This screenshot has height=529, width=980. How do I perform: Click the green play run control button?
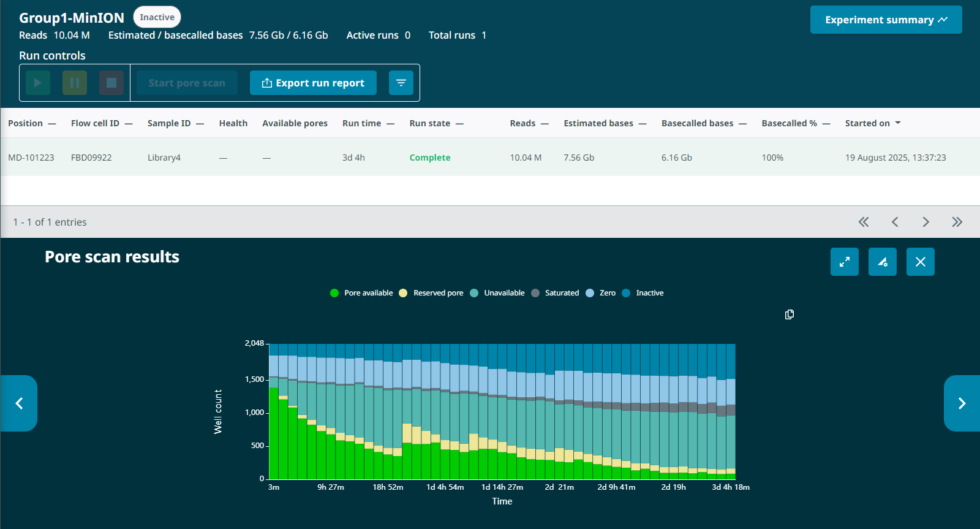38,83
